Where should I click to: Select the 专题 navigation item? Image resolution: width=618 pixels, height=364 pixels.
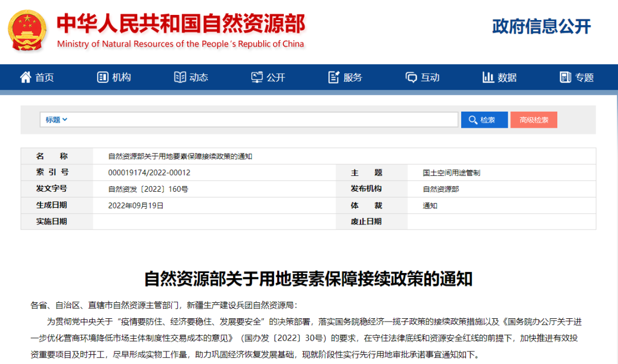click(584, 77)
